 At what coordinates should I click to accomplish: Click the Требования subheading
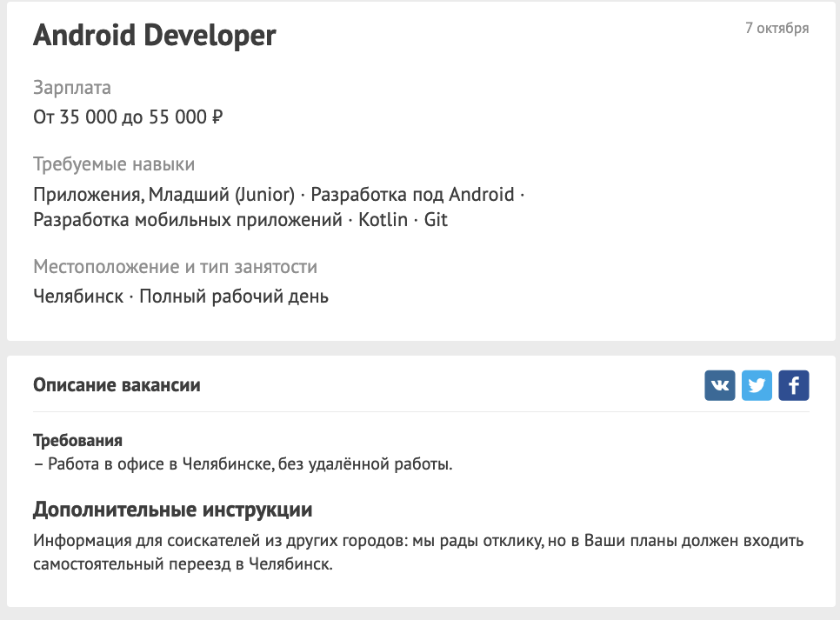[x=77, y=441]
